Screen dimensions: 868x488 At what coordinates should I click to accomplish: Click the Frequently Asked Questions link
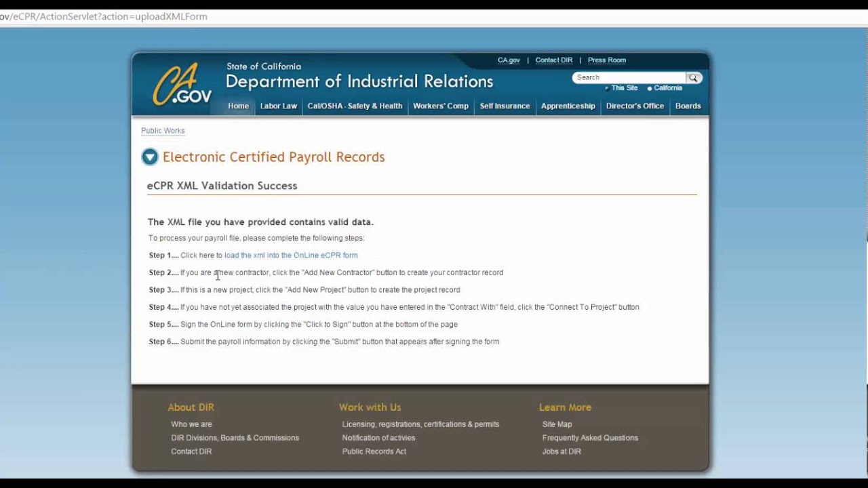(x=590, y=438)
